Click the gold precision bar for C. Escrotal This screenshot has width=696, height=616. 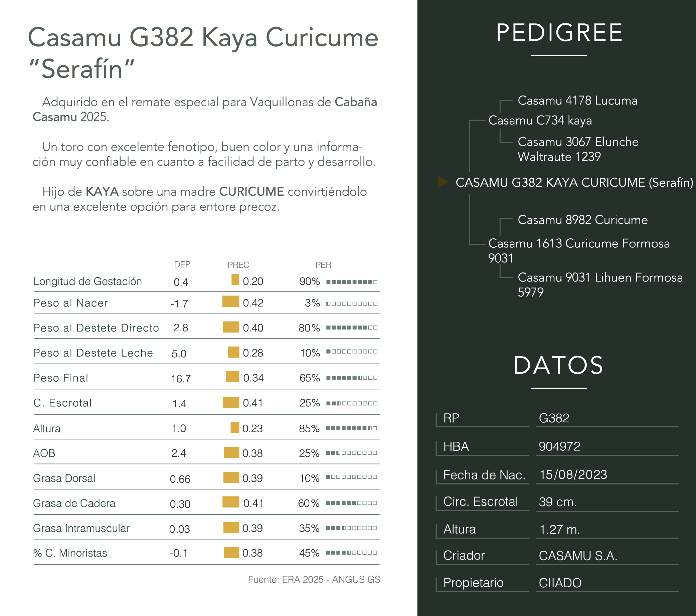pos(231,402)
